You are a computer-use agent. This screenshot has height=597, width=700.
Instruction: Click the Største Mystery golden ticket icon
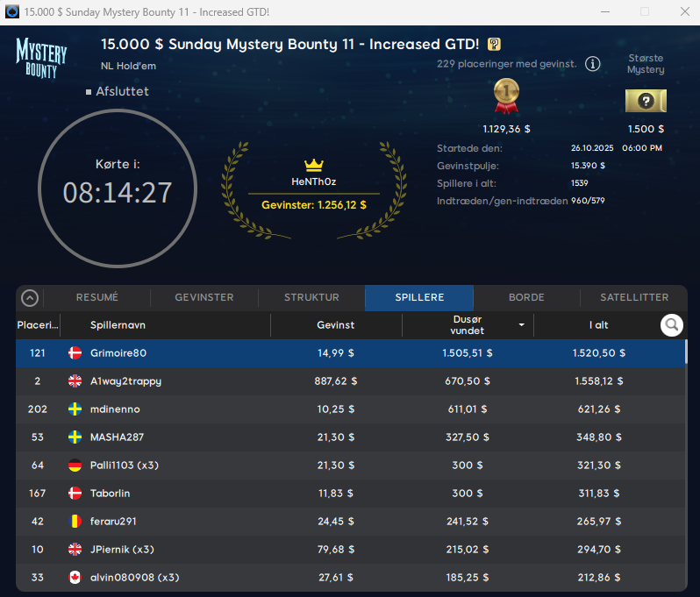click(646, 101)
